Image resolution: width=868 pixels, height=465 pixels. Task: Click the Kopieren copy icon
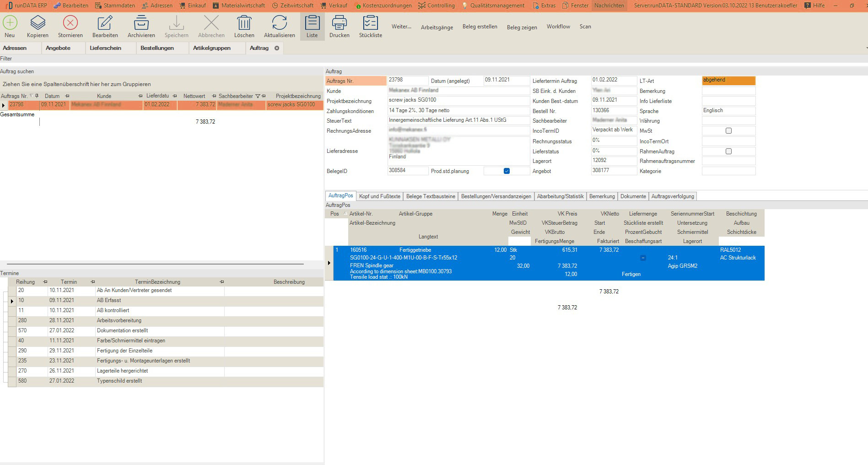(x=38, y=23)
